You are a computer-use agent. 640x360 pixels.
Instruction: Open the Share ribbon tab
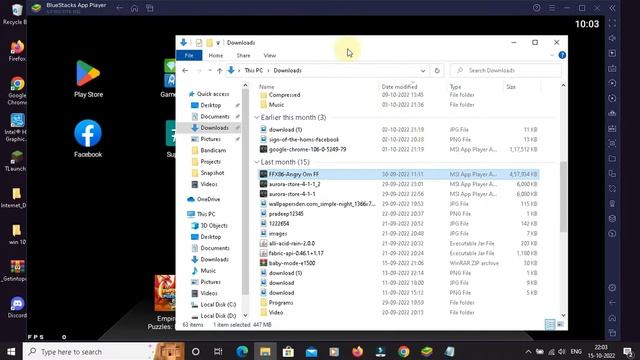[243, 55]
